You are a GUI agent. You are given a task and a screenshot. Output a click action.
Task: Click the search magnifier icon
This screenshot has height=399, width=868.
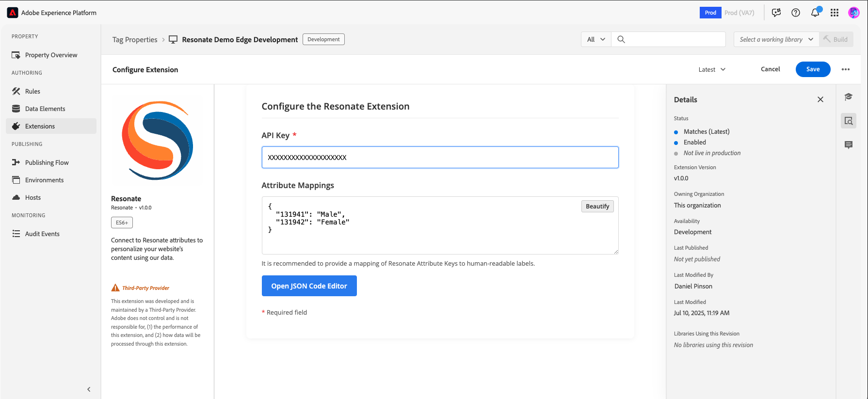pos(621,39)
